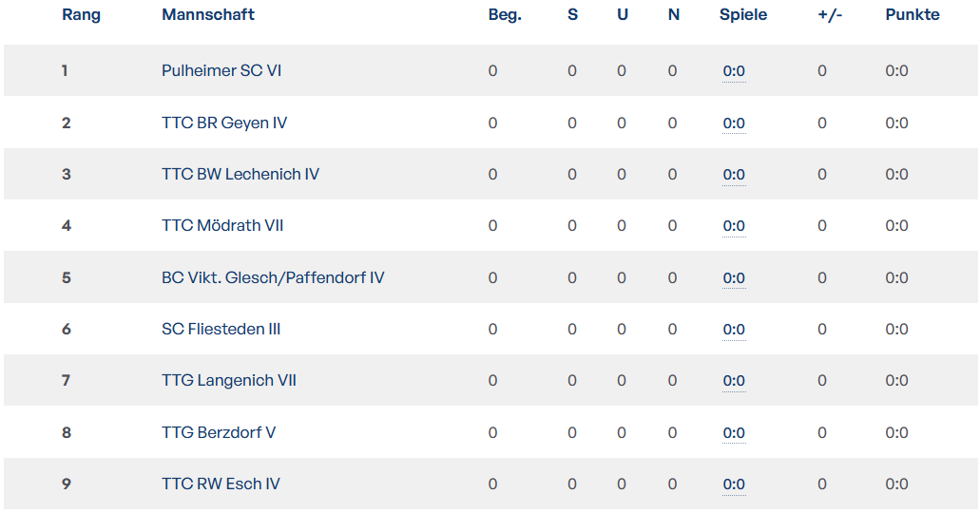Open the TTG Berzdorf V team page
This screenshot has width=980, height=513.
point(218,432)
